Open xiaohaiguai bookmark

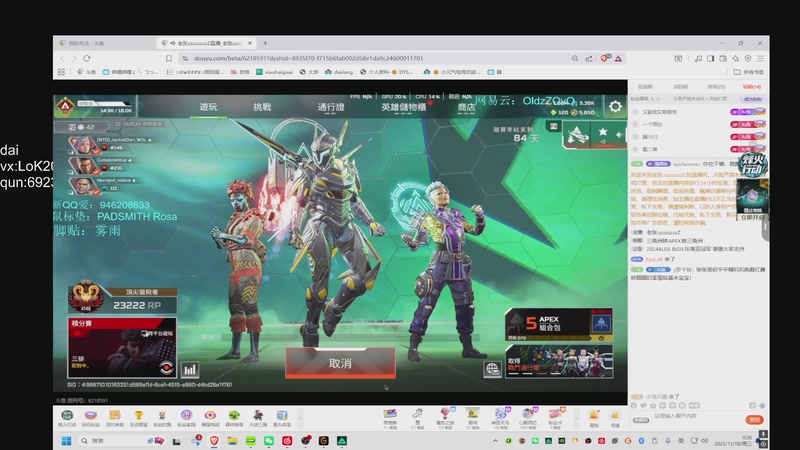pos(274,72)
